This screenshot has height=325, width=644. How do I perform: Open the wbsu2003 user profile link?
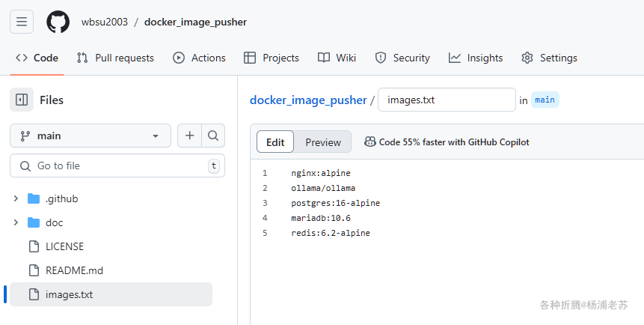point(105,22)
